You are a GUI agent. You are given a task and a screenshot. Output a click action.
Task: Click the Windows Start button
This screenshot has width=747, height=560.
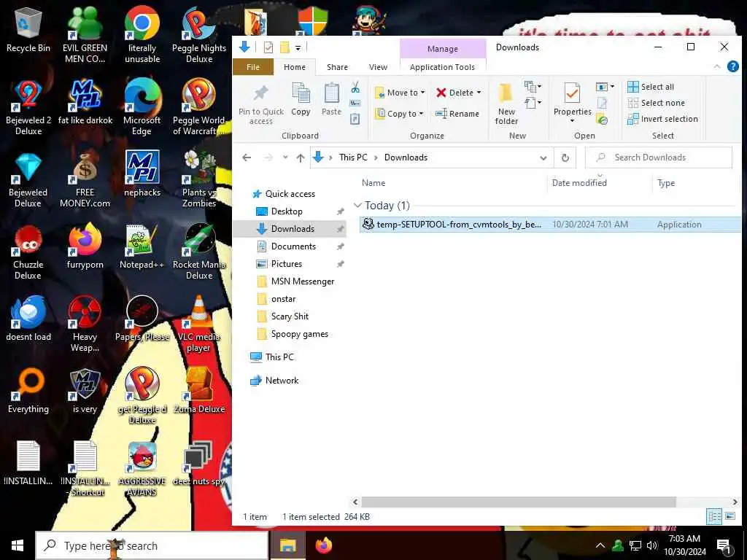(x=18, y=545)
